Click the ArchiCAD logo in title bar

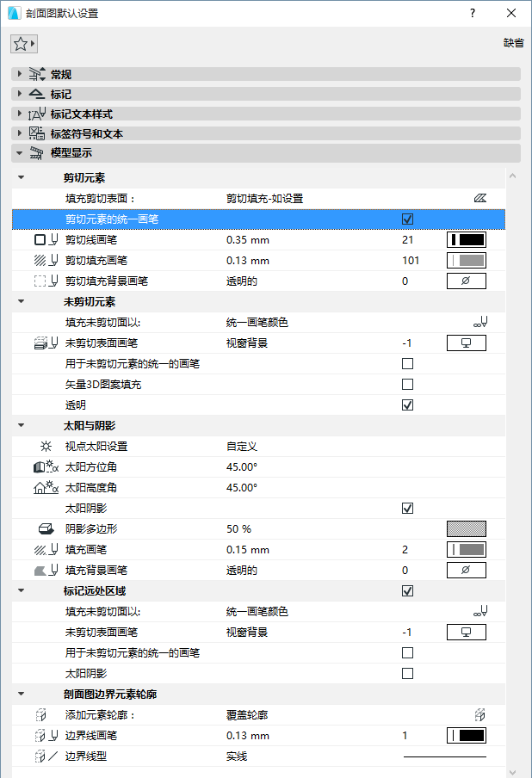click(15, 13)
